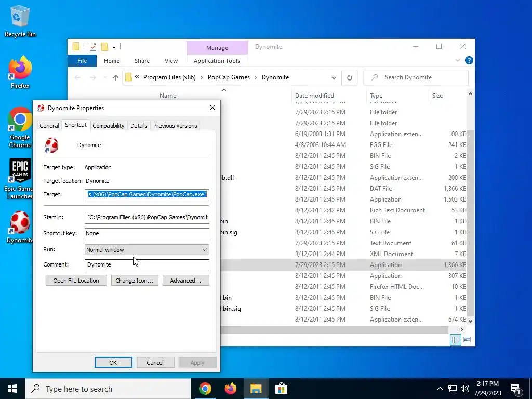
Task: Open the Application Tools ribbon tab
Action: [x=217, y=61]
